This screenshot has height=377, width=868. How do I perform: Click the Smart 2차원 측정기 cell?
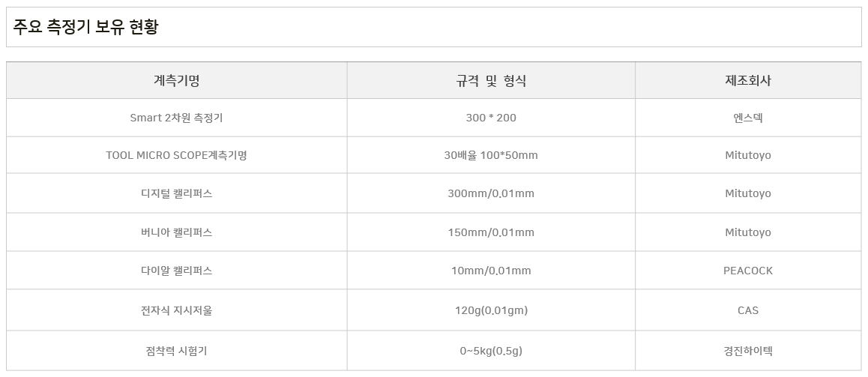click(177, 118)
